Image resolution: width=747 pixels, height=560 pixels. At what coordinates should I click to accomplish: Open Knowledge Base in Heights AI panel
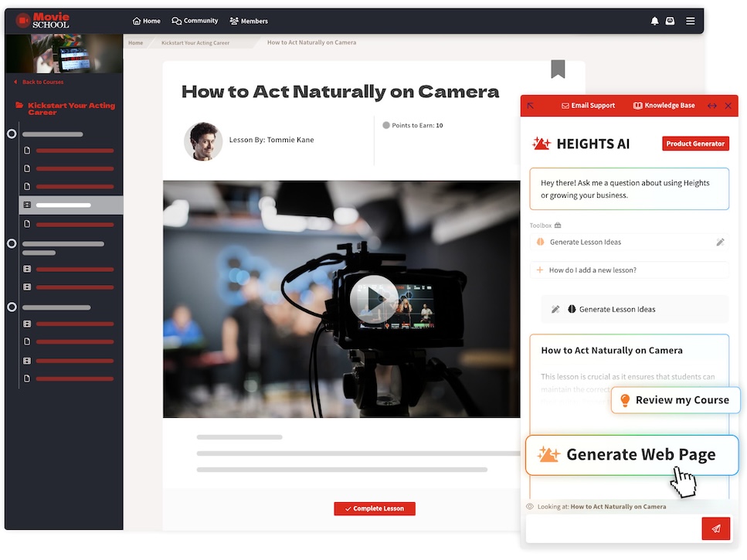click(x=664, y=106)
